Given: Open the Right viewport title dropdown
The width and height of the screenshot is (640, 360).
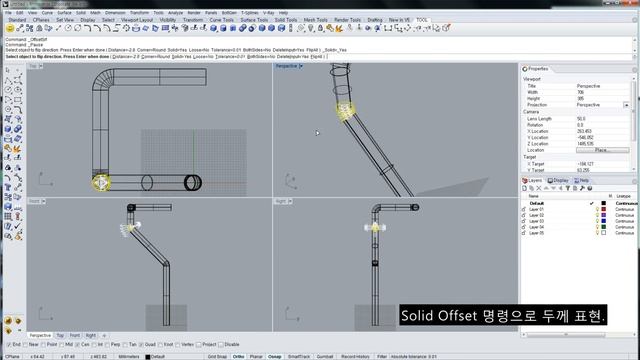Looking at the screenshot, I should [x=290, y=201].
